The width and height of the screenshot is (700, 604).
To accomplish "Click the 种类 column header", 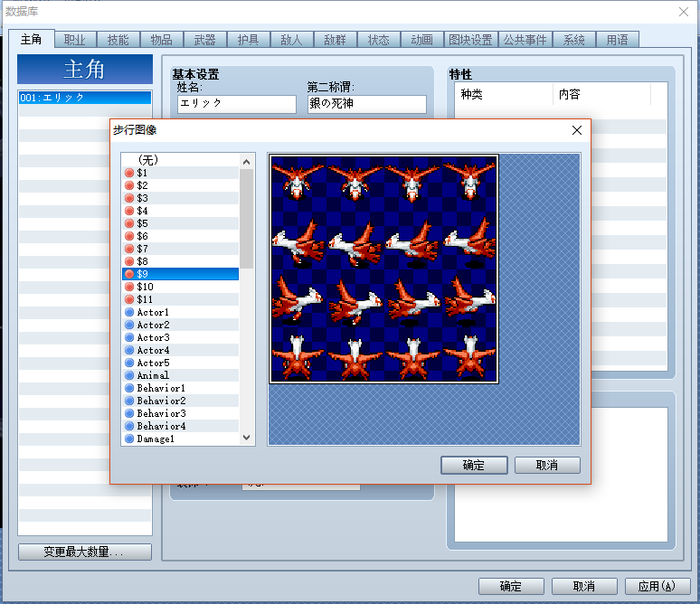I will (504, 94).
